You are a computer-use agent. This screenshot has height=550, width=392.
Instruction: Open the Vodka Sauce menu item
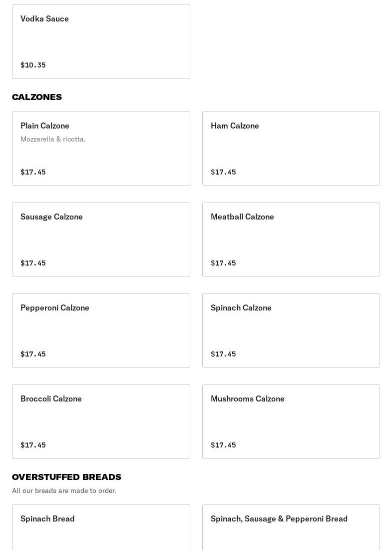pos(101,41)
